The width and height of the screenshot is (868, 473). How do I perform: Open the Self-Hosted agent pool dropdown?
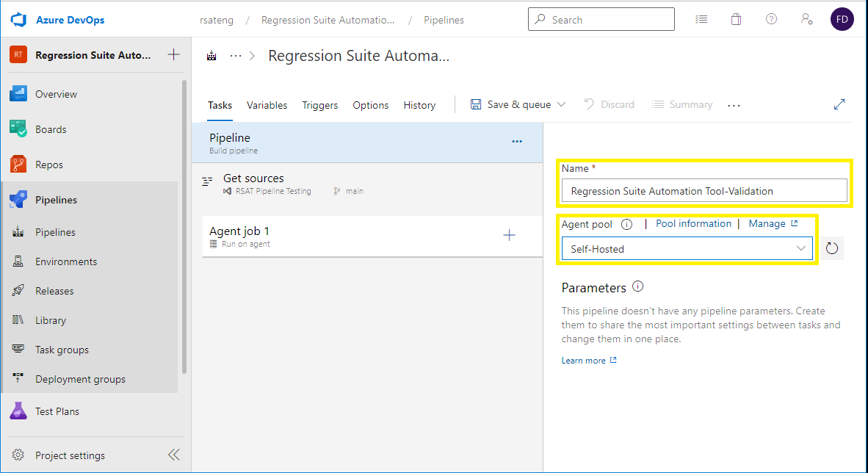tap(687, 249)
